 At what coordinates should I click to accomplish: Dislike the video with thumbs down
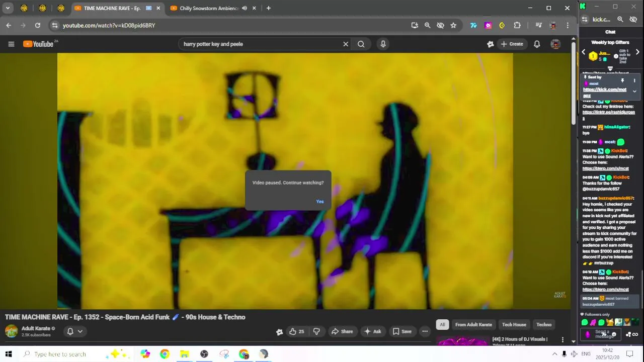click(316, 331)
